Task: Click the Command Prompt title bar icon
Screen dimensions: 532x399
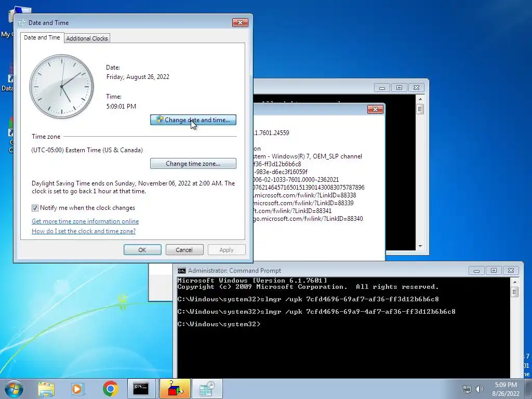Action: [182, 271]
